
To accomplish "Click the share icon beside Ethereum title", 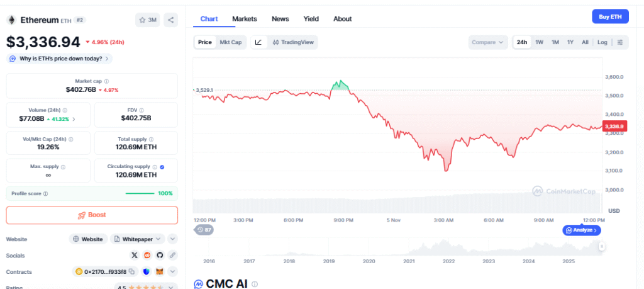I will (170, 20).
